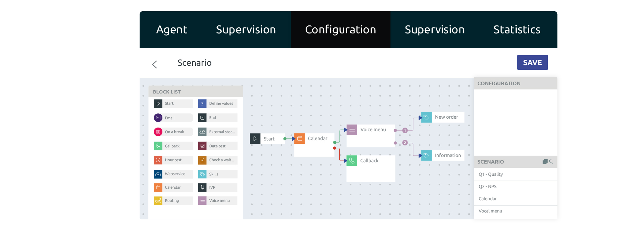
Task: Click the External stock cloud icon
Action: (202, 132)
